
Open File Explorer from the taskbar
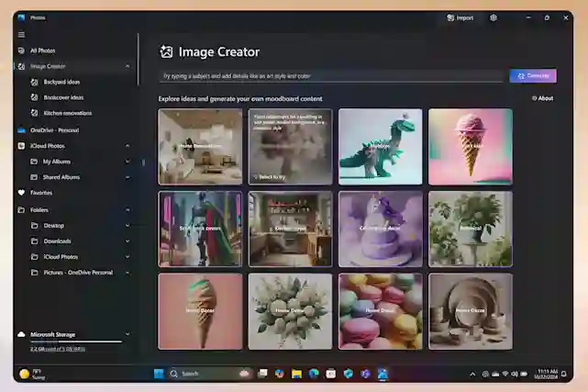click(296, 374)
